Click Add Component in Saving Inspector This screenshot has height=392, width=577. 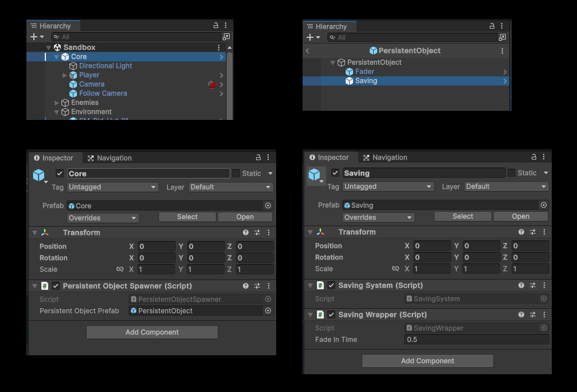(428, 361)
